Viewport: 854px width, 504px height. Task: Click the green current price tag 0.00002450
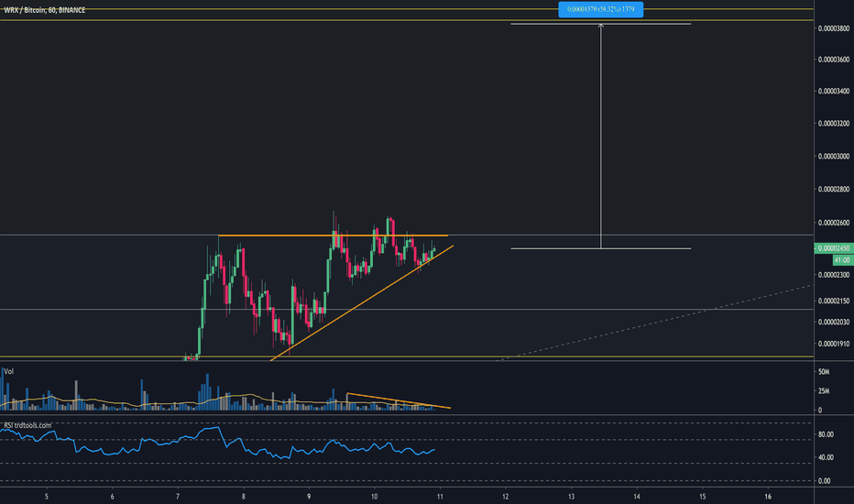834,248
